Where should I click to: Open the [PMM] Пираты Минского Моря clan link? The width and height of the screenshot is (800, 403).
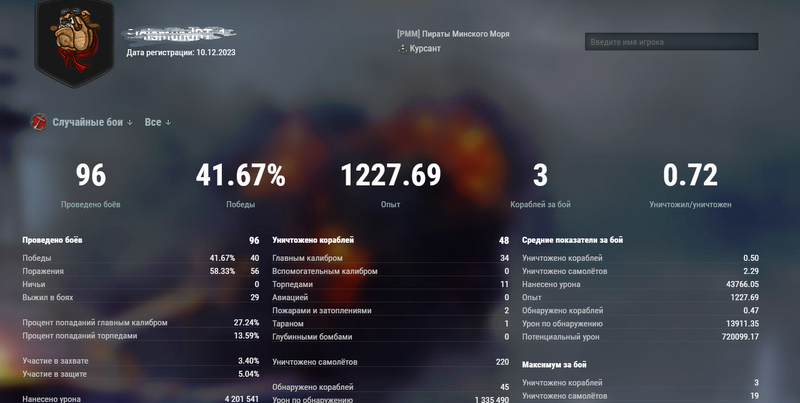453,34
